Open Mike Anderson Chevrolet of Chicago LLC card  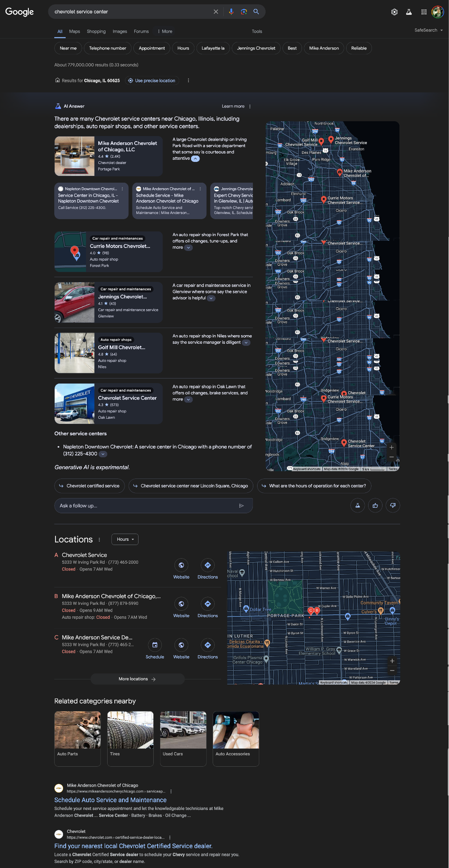108,156
